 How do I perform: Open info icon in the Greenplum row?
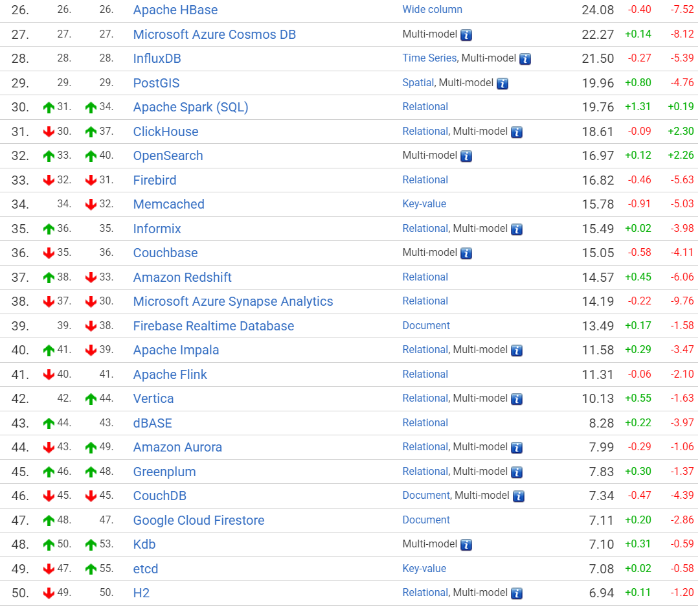point(517,472)
